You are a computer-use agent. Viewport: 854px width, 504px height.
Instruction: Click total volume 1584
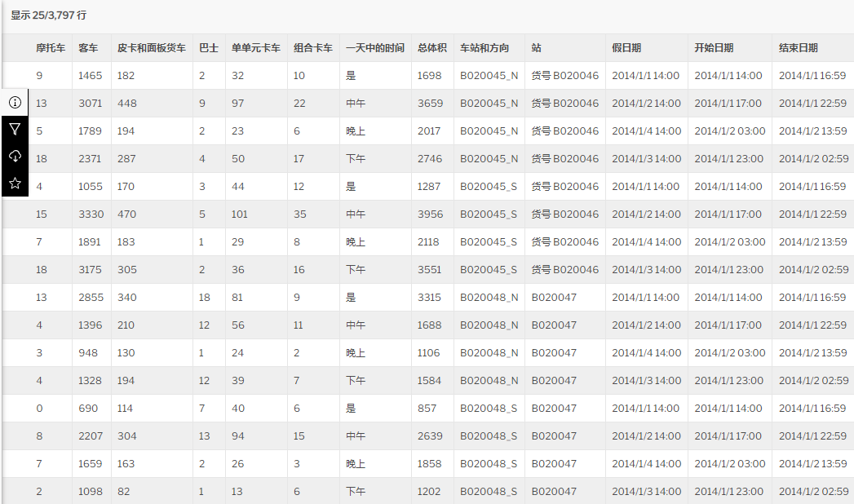point(429,381)
